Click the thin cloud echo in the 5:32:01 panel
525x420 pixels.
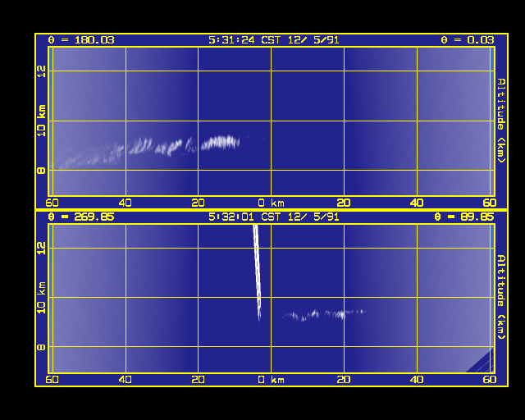(324, 315)
